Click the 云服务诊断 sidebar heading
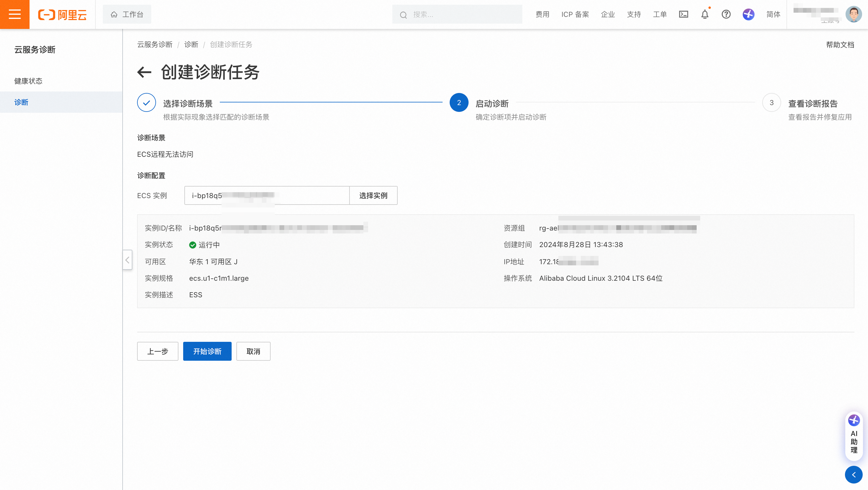Screen dimensions: 868x490 (x=35, y=50)
